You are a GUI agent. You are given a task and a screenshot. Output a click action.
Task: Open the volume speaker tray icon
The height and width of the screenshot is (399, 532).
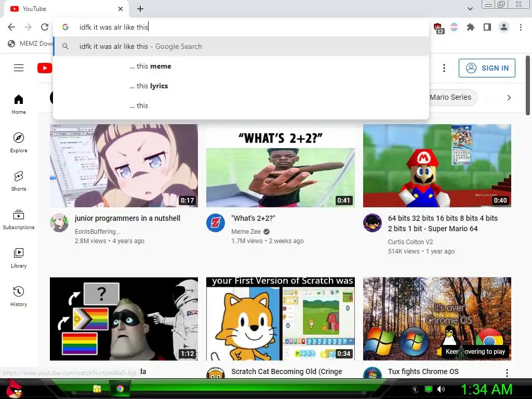pyautogui.click(x=441, y=389)
